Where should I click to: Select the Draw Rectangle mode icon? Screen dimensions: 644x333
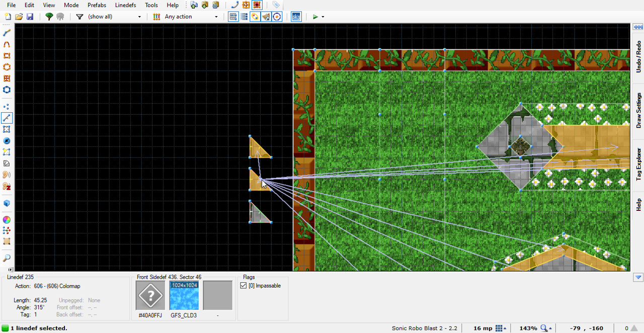click(7, 56)
